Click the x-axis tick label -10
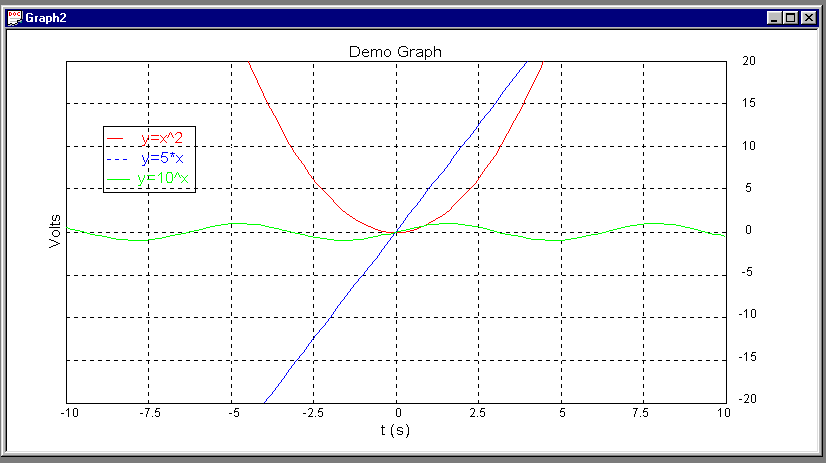 [x=70, y=413]
